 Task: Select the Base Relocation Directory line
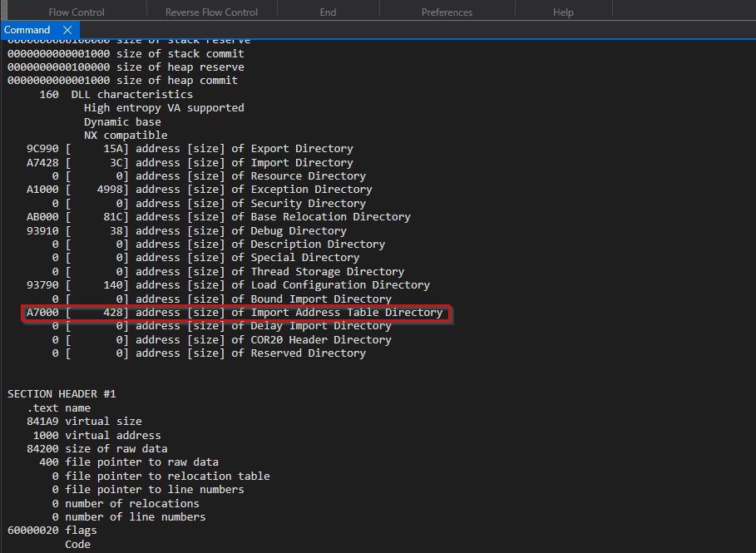[219, 217]
